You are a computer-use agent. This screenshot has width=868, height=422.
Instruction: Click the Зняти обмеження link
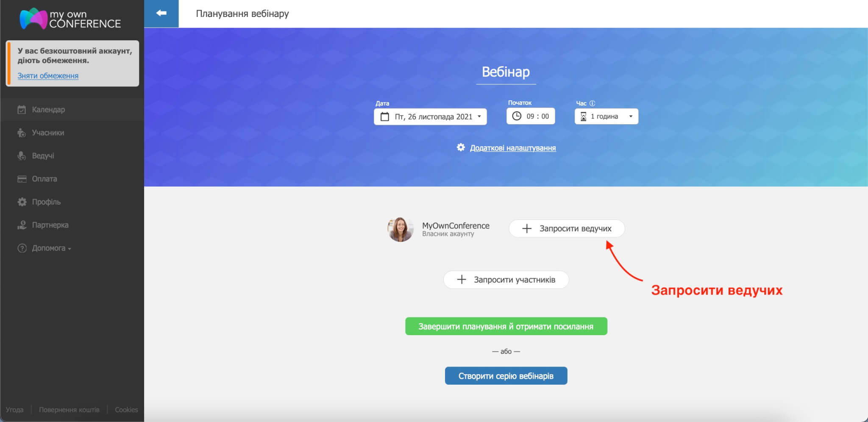47,75
